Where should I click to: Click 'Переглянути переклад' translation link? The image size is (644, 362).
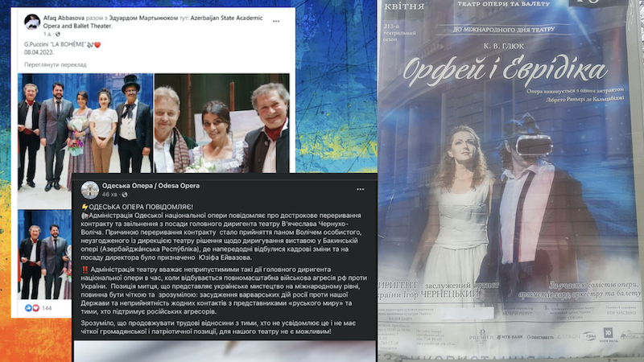(55, 64)
